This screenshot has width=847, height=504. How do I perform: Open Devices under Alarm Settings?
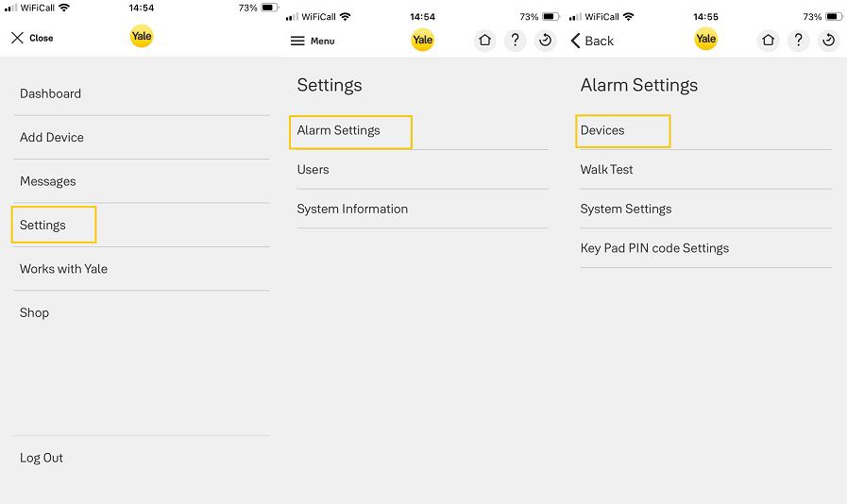pyautogui.click(x=706, y=130)
